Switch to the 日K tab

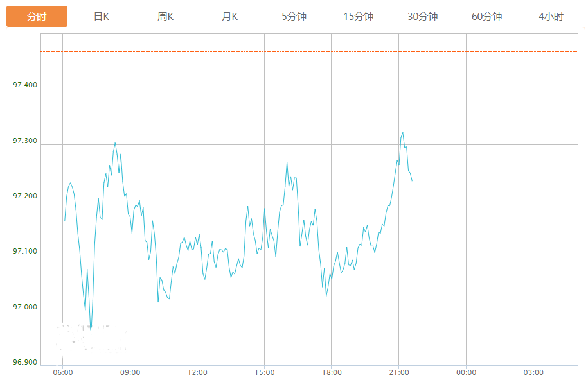coord(102,17)
